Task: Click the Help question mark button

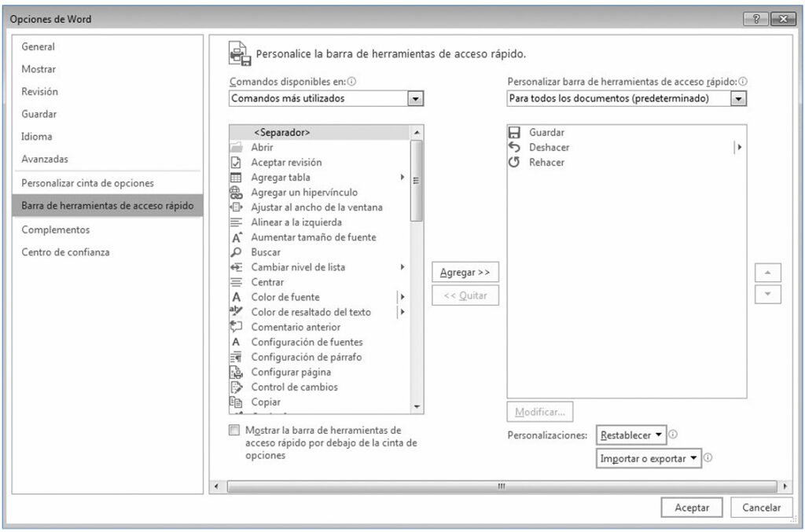Action: (755, 19)
